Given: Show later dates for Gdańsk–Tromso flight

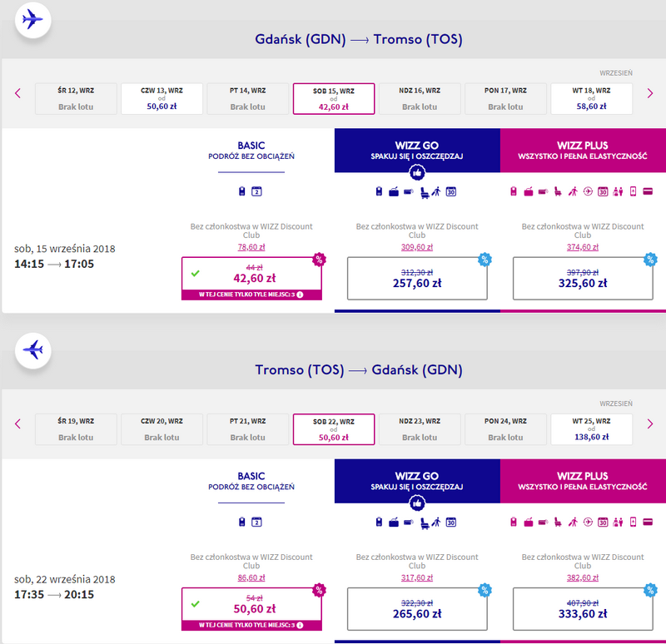Looking at the screenshot, I should (x=650, y=93).
